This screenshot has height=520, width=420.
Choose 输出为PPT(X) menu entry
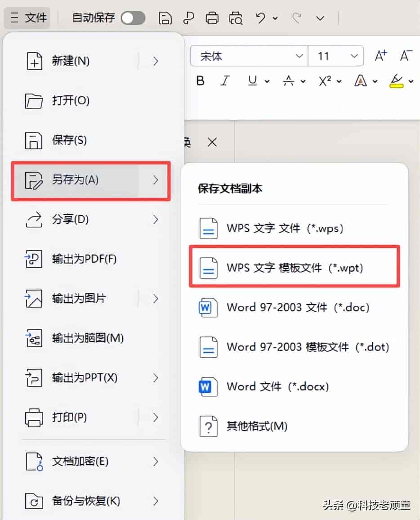click(91, 378)
